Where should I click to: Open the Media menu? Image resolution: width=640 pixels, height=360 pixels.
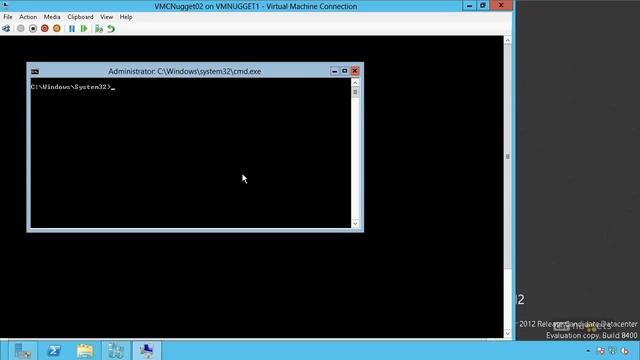(x=52, y=17)
